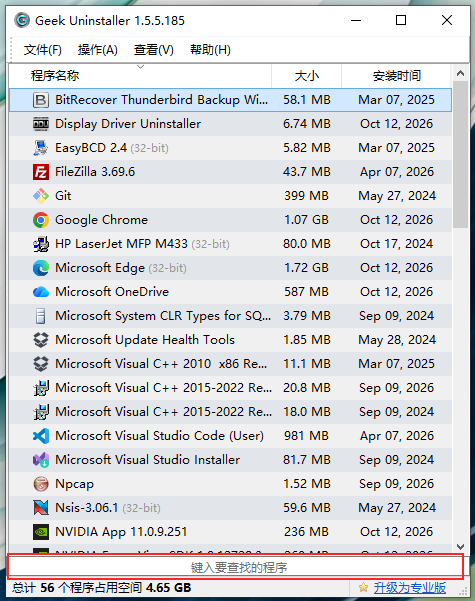Click the 20.8 MB Visual C++ 2015-2022 icon

(x=41, y=388)
